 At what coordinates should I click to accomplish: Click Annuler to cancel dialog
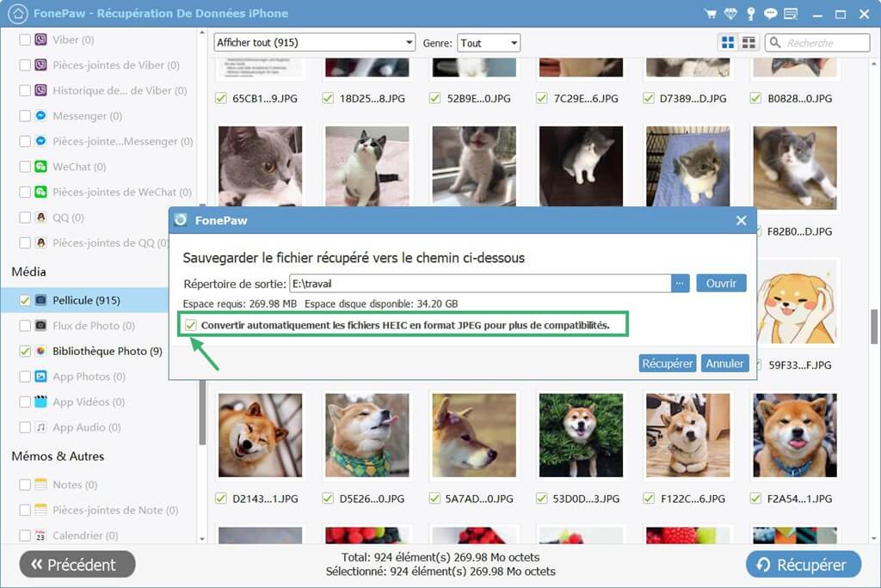coord(724,364)
